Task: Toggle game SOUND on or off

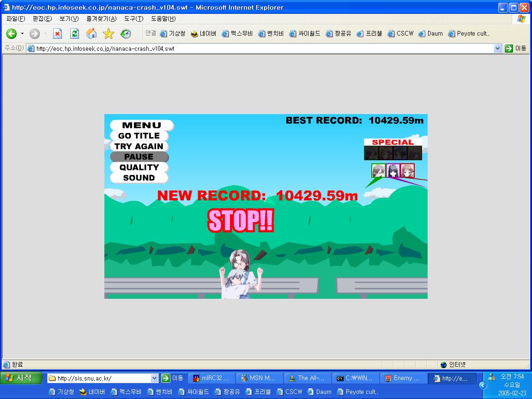Action: click(x=139, y=178)
